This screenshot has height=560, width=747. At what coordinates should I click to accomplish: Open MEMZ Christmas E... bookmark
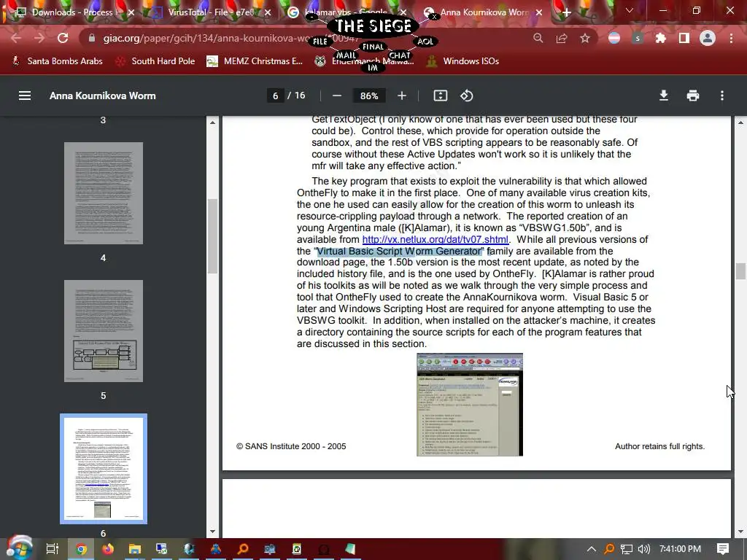click(x=255, y=61)
